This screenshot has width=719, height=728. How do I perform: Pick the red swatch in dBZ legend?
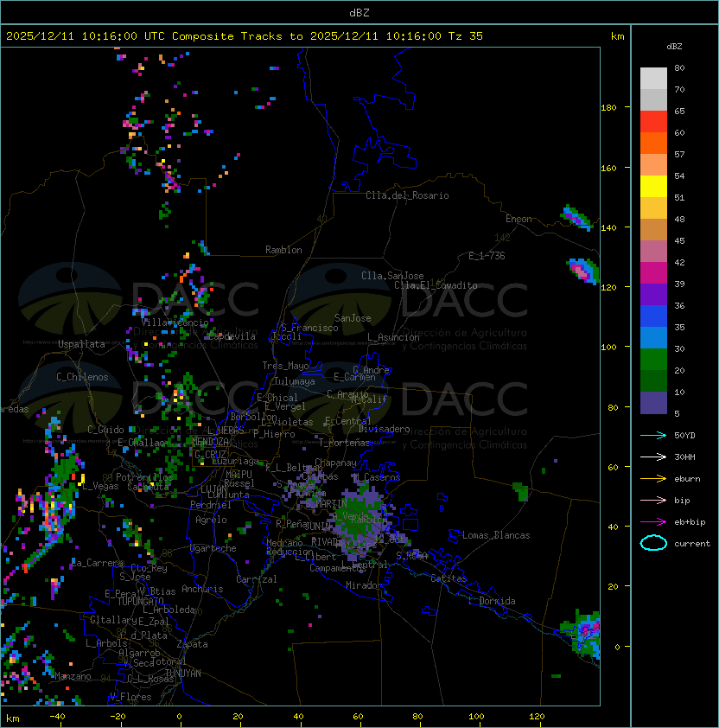pyautogui.click(x=653, y=122)
